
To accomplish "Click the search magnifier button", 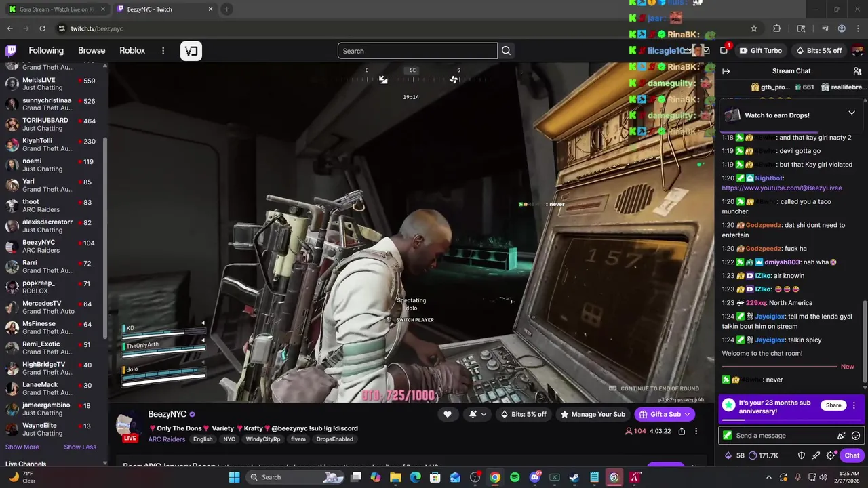I will (x=506, y=51).
